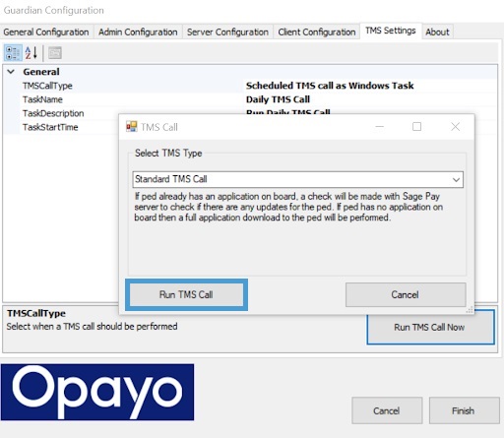
Task: Select the Client Configuration tab
Action: 317,32
